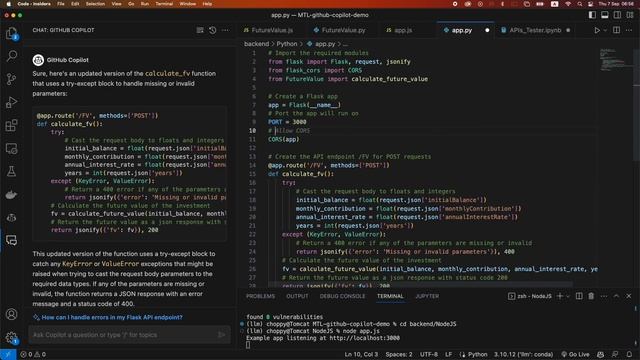This screenshot has height=360, width=640.
Task: Clear chat session in Copilot panel
Action: [200, 30]
